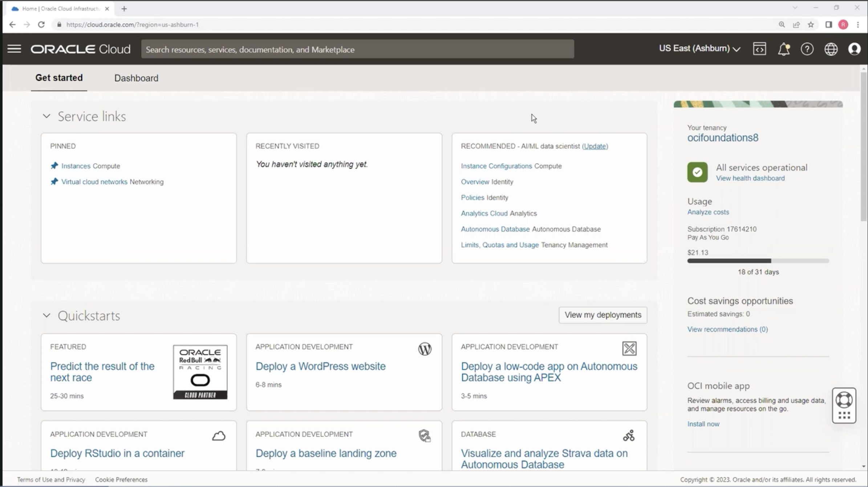Open the Oracle Red Bull Racing thumbnail

tap(200, 372)
